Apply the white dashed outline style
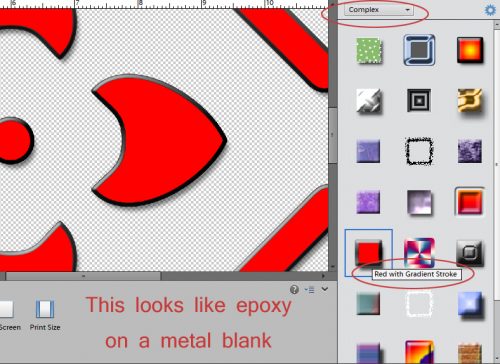Image resolution: width=500 pixels, height=364 pixels. click(x=419, y=304)
